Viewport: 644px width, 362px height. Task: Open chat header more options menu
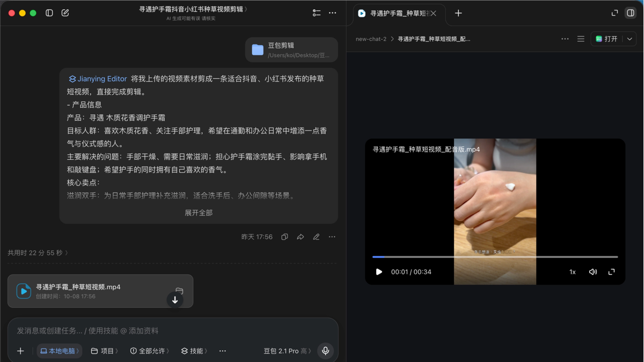point(333,13)
